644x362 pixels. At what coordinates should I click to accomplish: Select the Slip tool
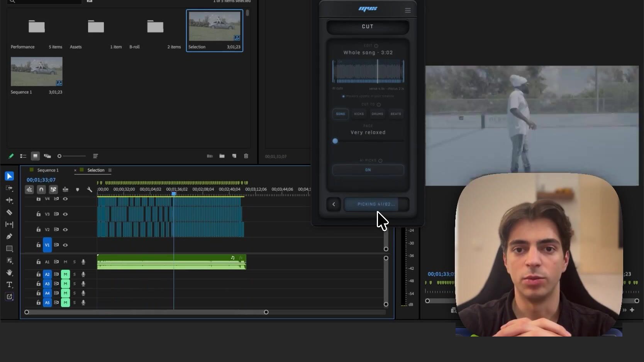tap(9, 224)
